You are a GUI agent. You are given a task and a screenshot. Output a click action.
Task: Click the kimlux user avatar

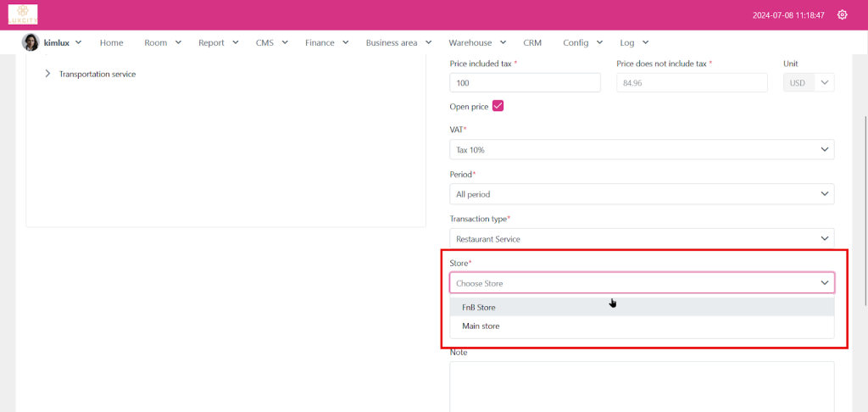click(31, 42)
